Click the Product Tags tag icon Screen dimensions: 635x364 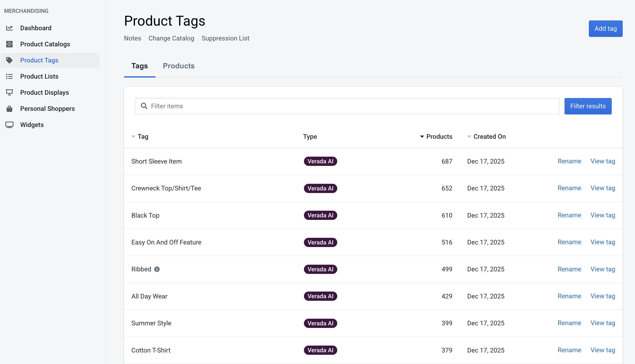tap(9, 60)
